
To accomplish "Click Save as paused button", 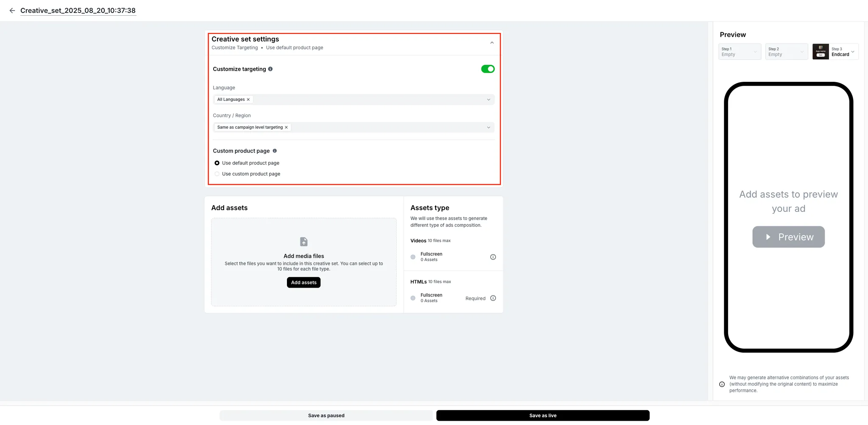I will click(x=326, y=416).
